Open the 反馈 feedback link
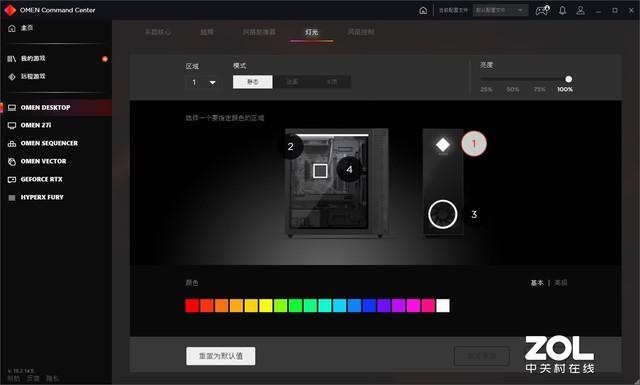 pos(33,378)
